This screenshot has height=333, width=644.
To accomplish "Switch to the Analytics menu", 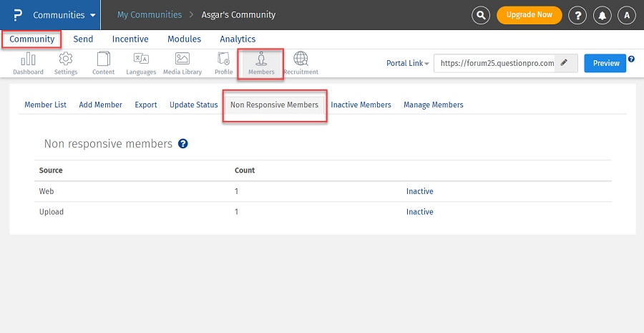I will click(238, 39).
